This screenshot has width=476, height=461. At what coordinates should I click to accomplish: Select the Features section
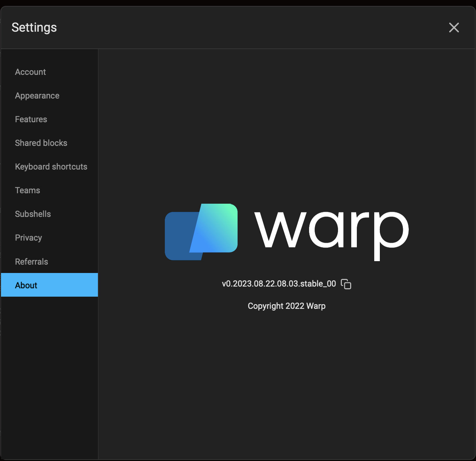(31, 119)
